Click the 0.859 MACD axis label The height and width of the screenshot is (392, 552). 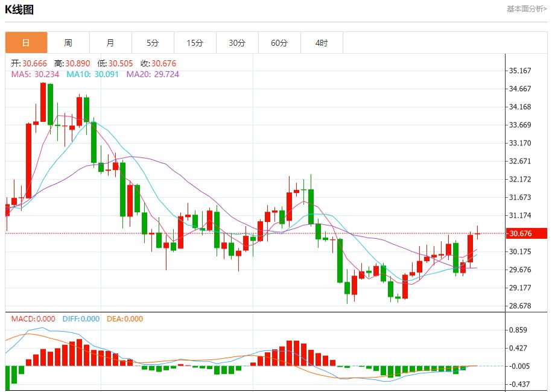519,330
